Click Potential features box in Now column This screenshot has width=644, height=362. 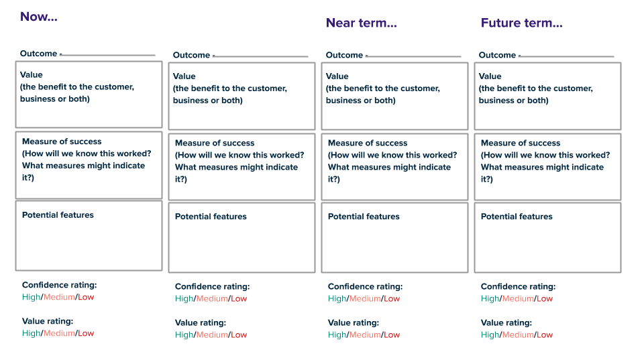tap(89, 235)
